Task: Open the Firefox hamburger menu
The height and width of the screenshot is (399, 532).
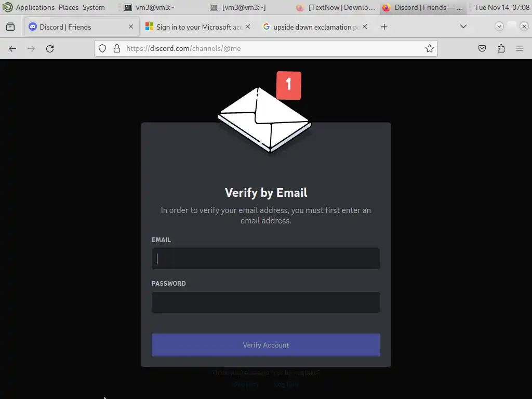Action: 519,48
